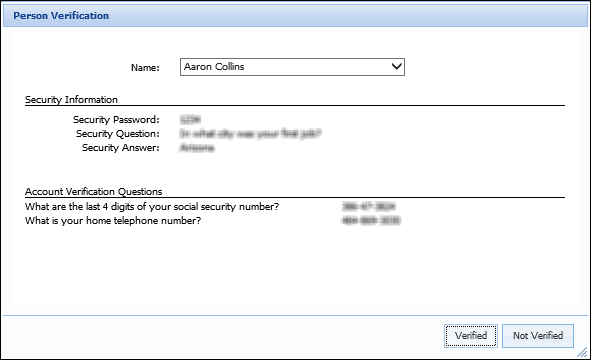This screenshot has width=591, height=360.
Task: Click the social security number question
Action: pyautogui.click(x=152, y=207)
